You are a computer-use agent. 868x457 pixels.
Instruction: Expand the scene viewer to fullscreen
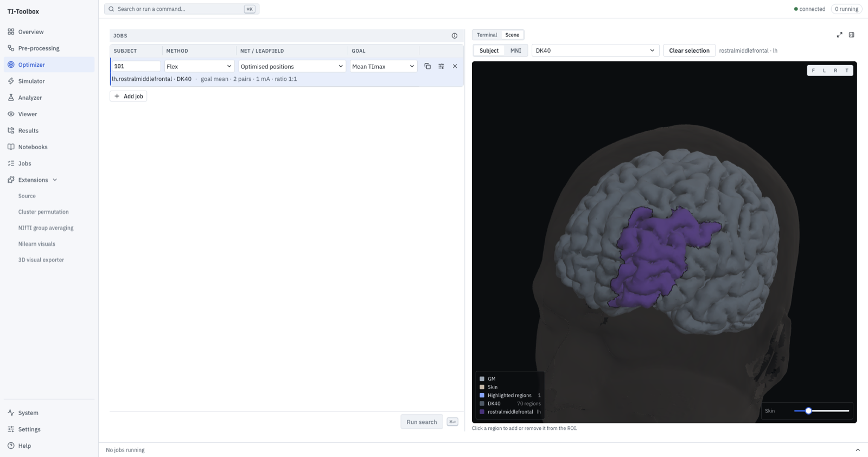pos(839,35)
